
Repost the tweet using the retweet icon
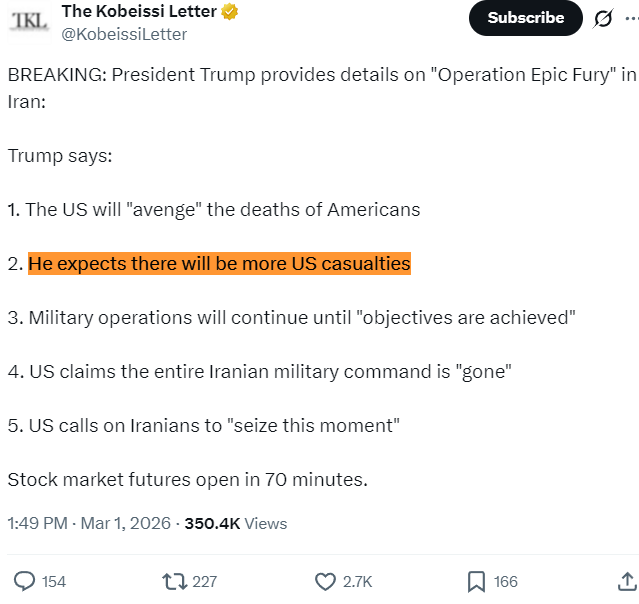[173, 581]
